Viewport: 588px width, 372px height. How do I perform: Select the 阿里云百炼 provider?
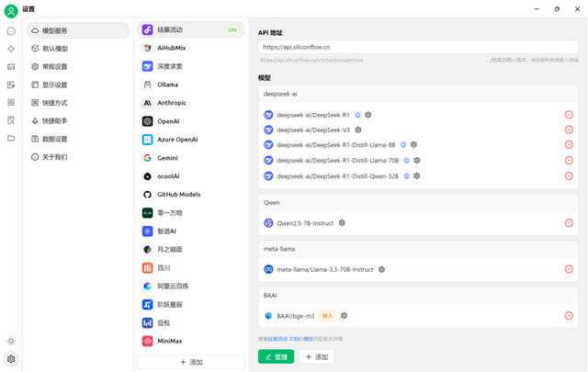pyautogui.click(x=190, y=286)
